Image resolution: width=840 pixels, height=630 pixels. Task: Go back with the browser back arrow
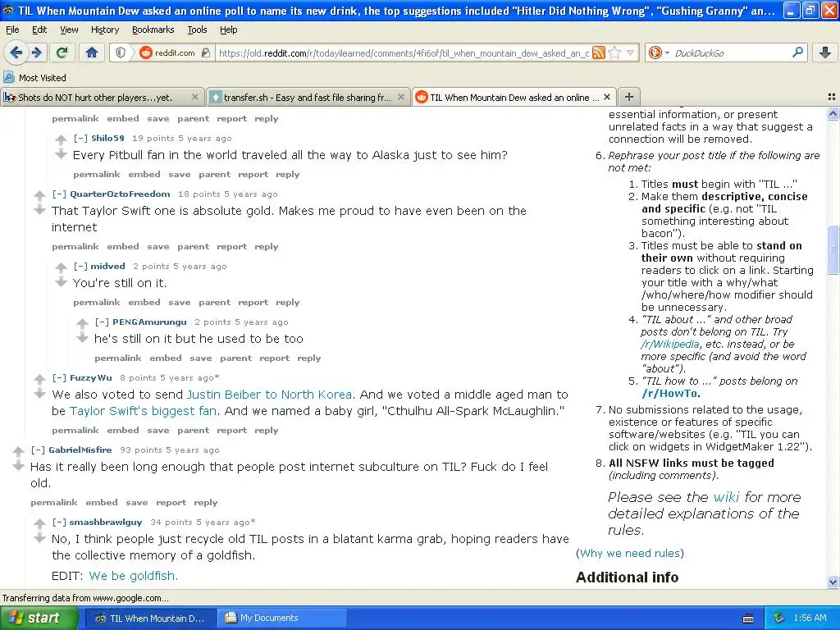(16, 52)
